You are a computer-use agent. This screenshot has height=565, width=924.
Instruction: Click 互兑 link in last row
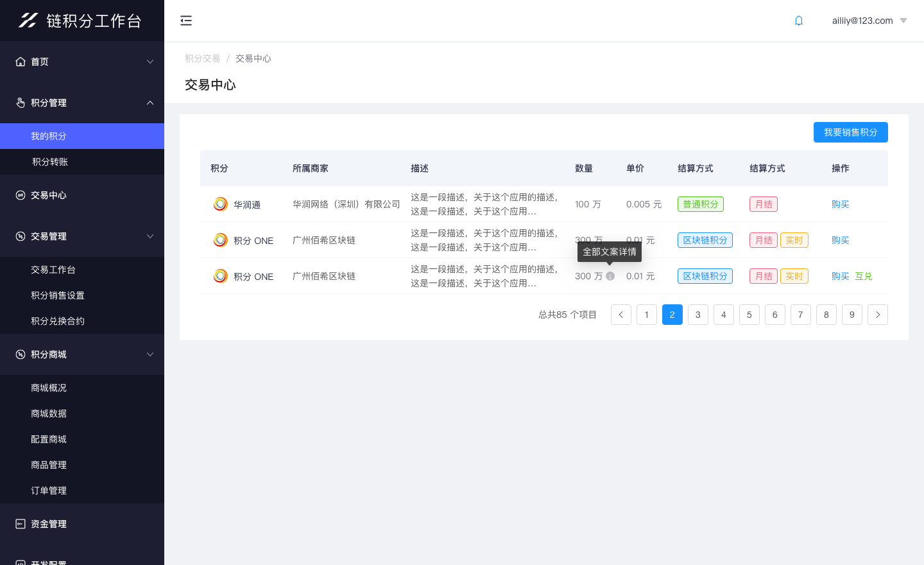coord(864,276)
